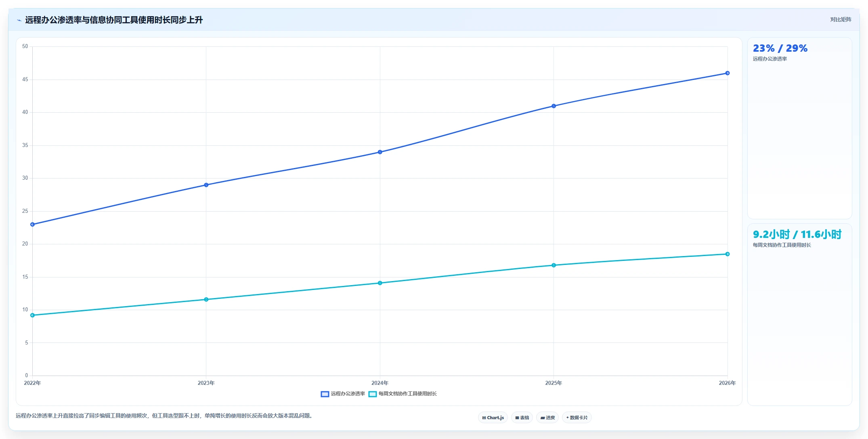Click the 9.2小时 / 11.6小时 metric value
868x439 pixels.
[797, 235]
